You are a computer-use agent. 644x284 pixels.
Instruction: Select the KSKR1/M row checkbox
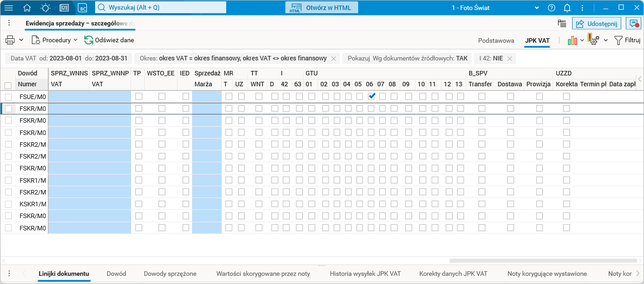point(8,204)
